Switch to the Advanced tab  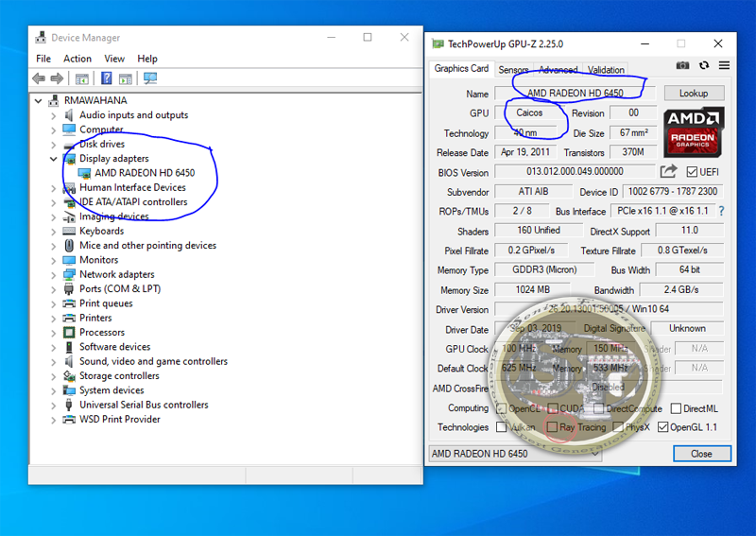(558, 70)
